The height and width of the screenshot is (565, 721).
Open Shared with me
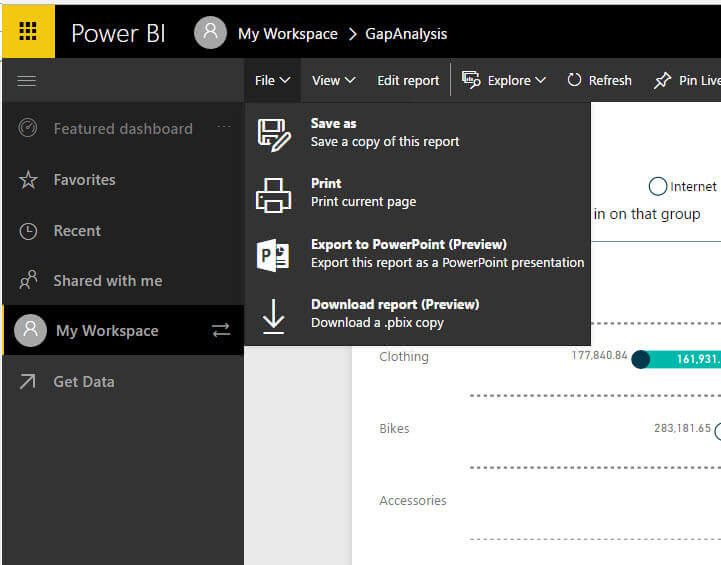pyautogui.click(x=108, y=280)
